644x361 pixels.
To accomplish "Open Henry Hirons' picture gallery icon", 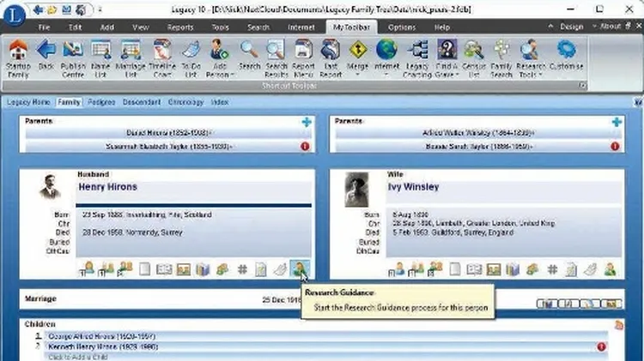I will pyautogui.click(x=183, y=269).
